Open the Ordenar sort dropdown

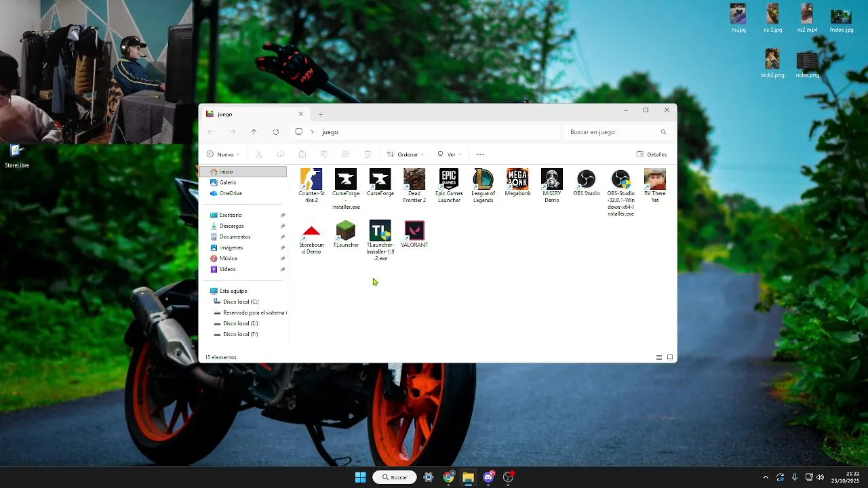tap(405, 155)
